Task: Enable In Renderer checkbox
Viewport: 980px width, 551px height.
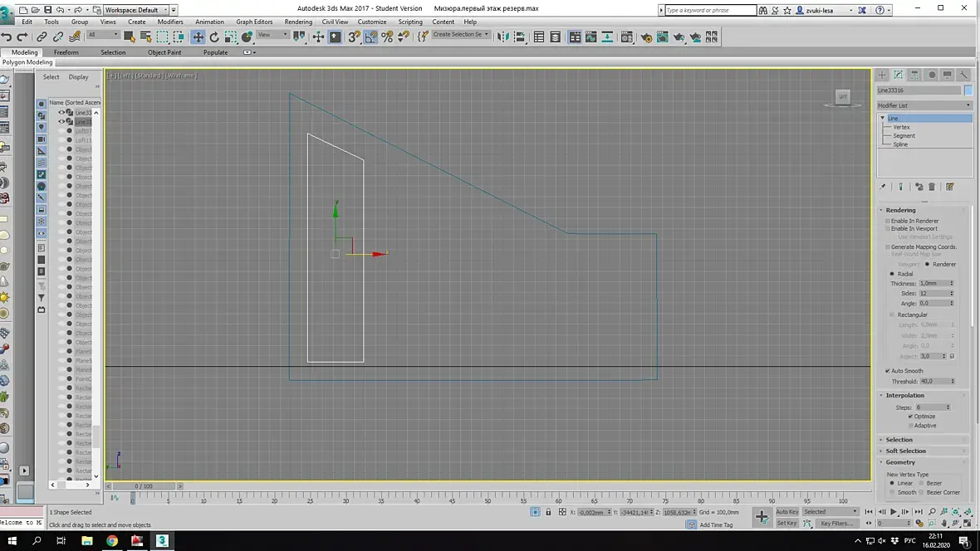Action: point(888,222)
